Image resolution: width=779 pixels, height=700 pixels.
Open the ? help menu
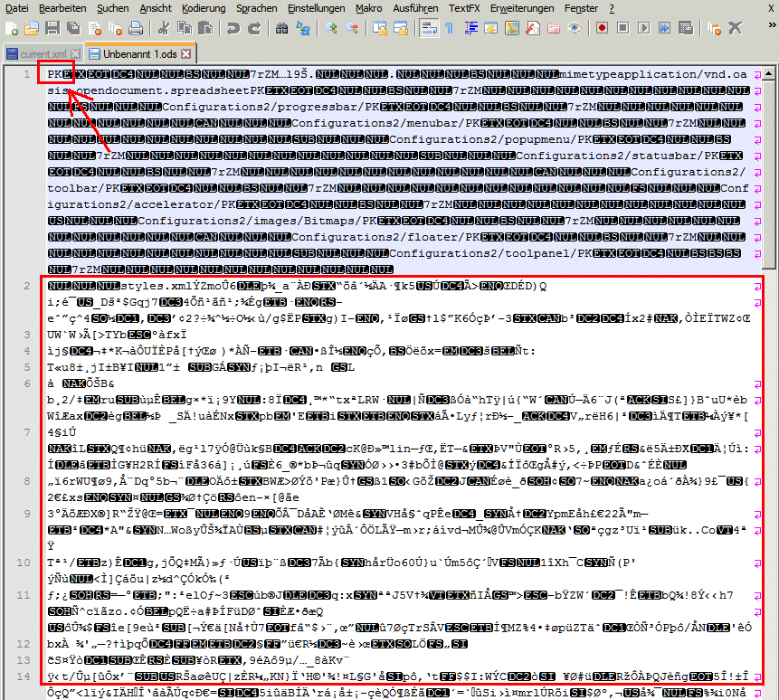click(x=612, y=8)
